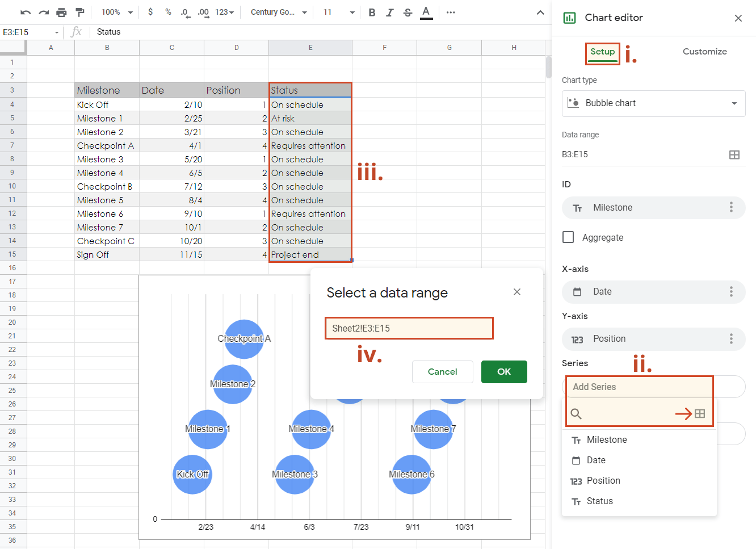Toggle bold formatting

(x=372, y=12)
